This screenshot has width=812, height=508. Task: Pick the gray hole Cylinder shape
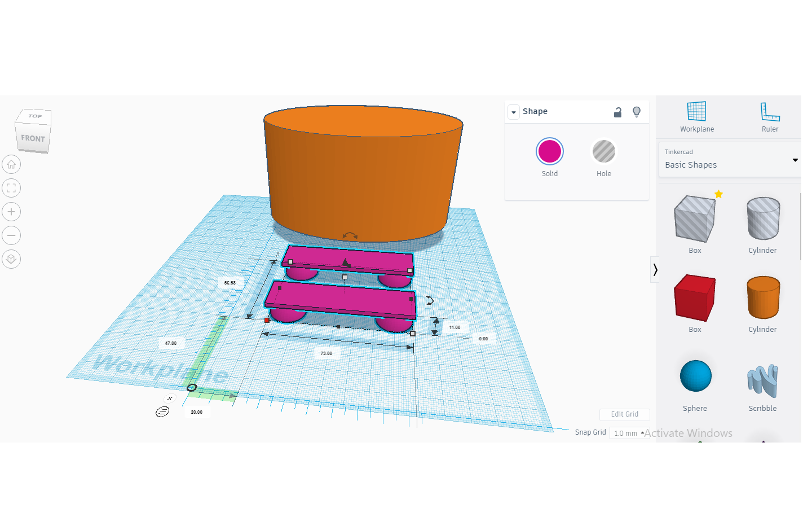[763, 218]
